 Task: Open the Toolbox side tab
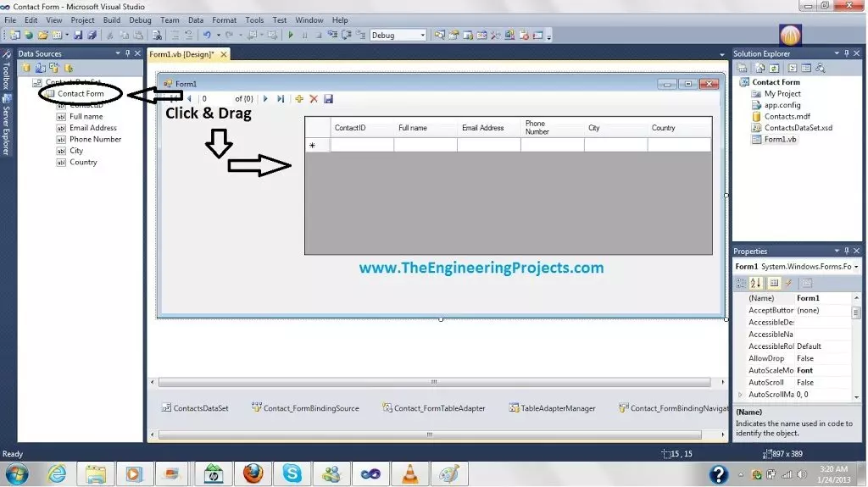[7, 73]
